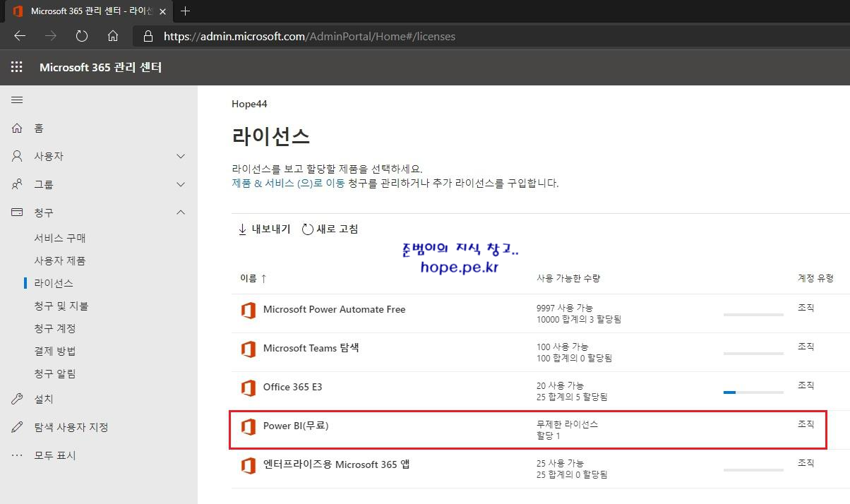Click the pencil icon for 탐색 사용자 지정
The width and height of the screenshot is (850, 504).
tap(17, 427)
